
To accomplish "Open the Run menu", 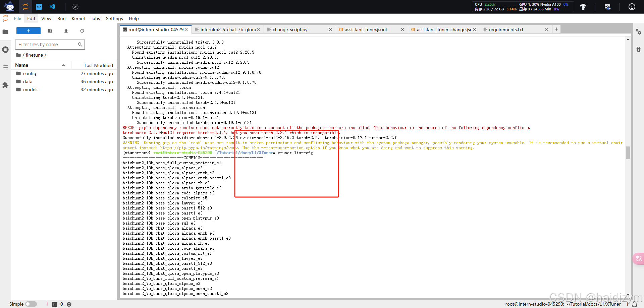I will [61, 18].
